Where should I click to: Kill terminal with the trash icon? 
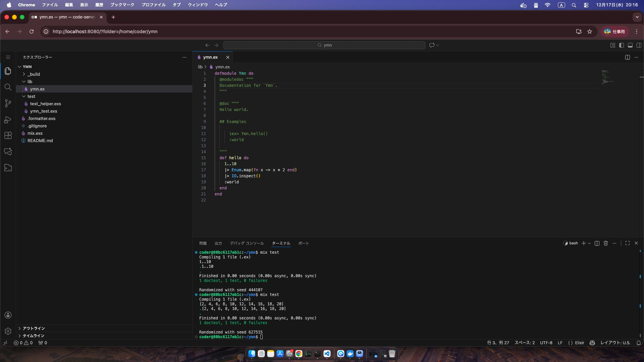pos(606,243)
